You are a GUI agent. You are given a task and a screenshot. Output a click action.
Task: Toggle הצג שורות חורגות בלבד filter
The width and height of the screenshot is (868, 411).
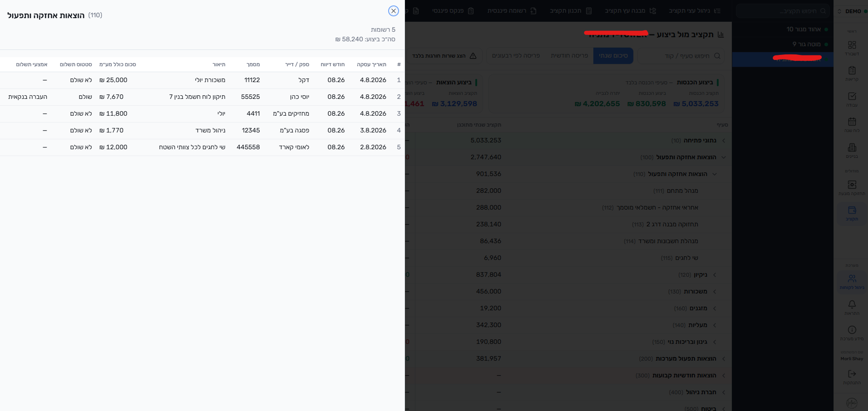[x=444, y=56]
